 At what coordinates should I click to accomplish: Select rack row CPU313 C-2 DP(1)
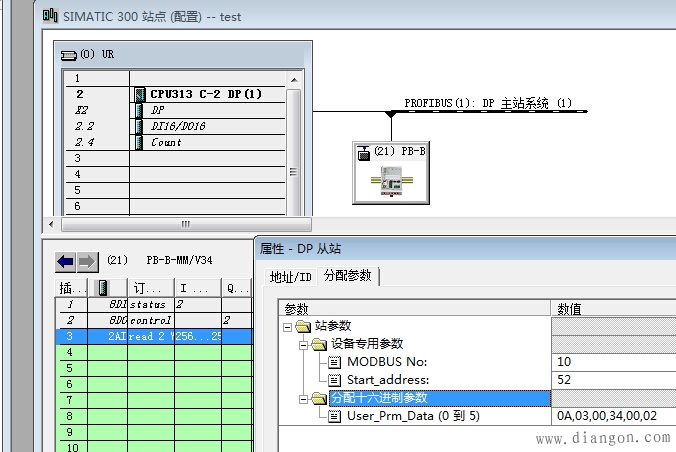[175, 94]
